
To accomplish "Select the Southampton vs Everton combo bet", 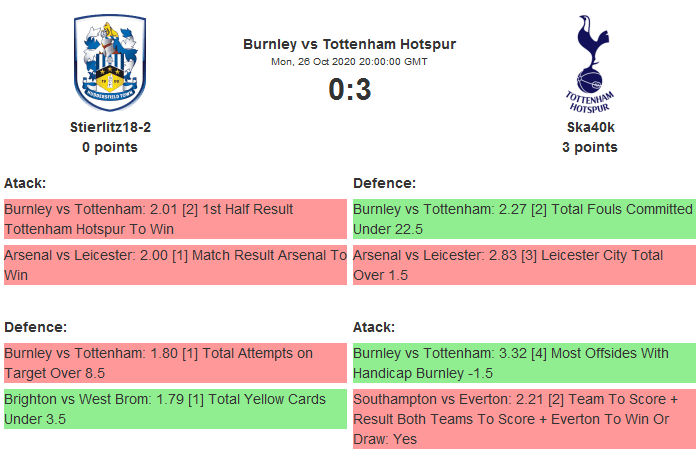I will point(523,419).
